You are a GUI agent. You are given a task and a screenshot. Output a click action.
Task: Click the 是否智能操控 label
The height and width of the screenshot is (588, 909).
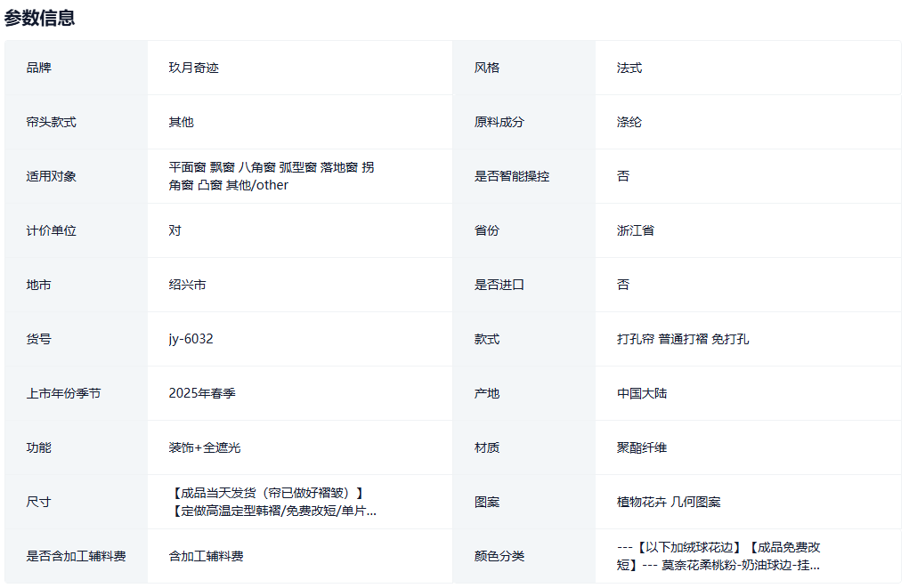(x=511, y=176)
